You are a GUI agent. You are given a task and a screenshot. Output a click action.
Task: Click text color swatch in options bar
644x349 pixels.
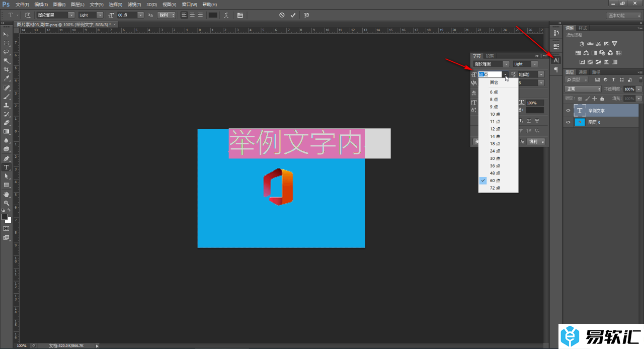pyautogui.click(x=213, y=15)
